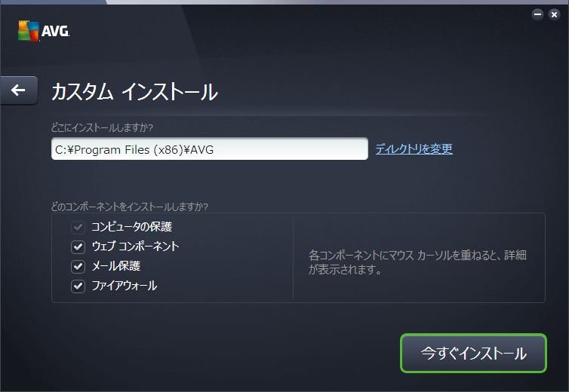
Task: Toggle the コンピュータの保護 checkbox
Action: (x=78, y=228)
